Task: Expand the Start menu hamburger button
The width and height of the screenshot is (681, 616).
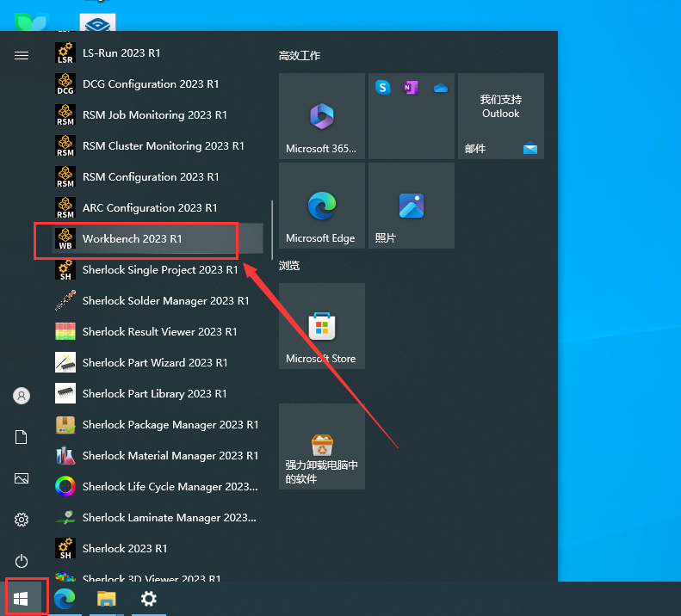Action: tap(22, 55)
